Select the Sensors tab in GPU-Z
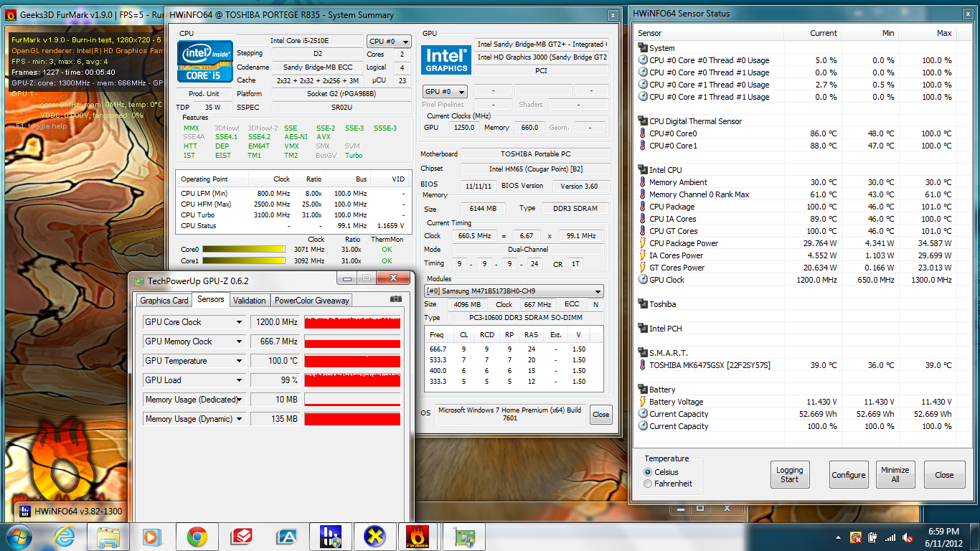Screen dimensions: 980x551 click(211, 299)
